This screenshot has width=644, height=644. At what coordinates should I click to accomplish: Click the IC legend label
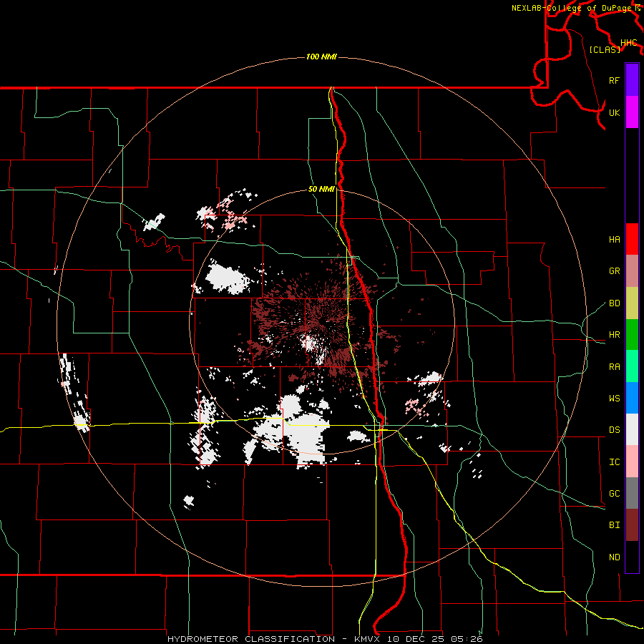pyautogui.click(x=614, y=462)
